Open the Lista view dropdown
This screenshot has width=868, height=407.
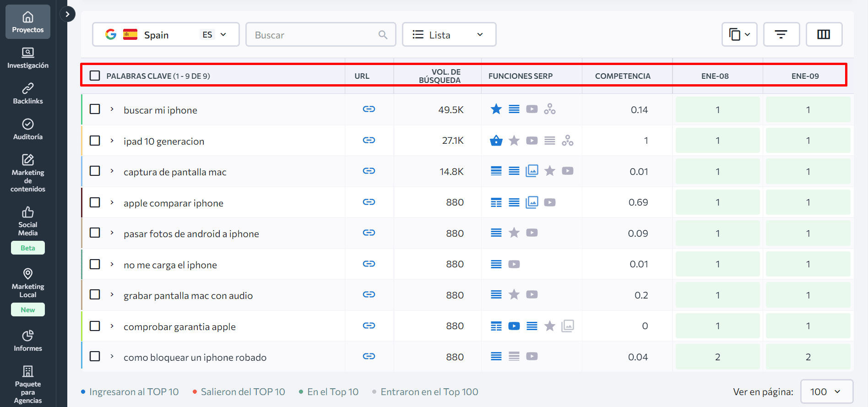pos(449,34)
